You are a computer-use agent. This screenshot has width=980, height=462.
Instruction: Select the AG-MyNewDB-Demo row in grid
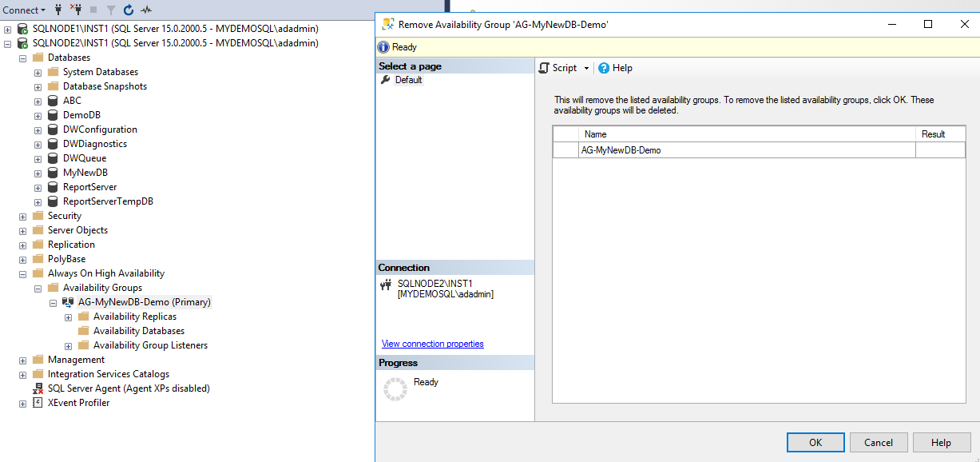pyautogui.click(x=759, y=150)
